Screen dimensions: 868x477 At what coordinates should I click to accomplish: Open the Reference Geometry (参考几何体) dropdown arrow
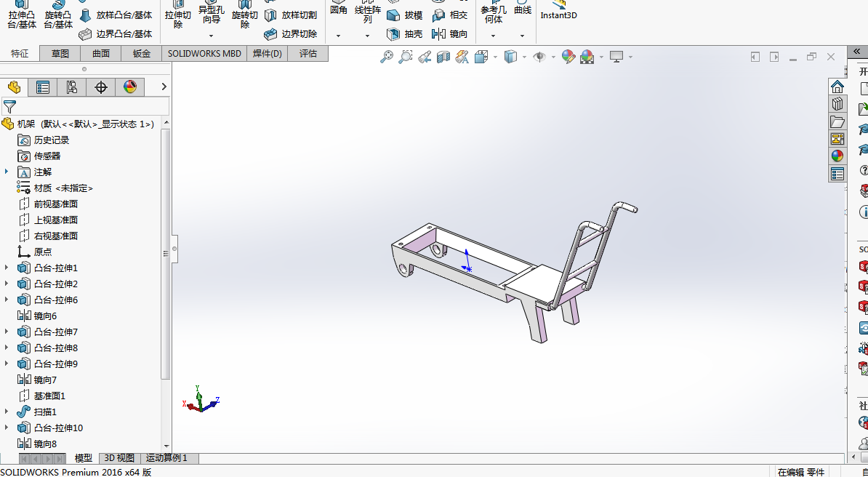click(493, 36)
